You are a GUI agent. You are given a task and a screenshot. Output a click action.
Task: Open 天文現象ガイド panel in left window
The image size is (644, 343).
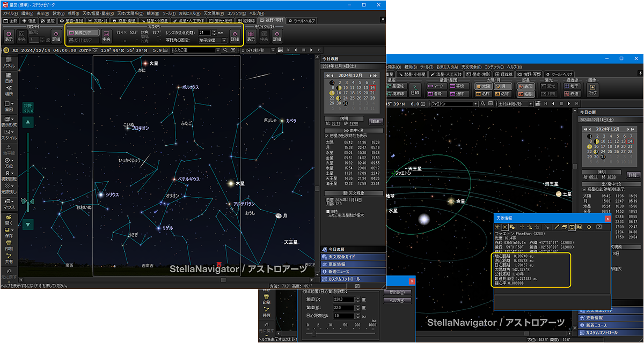pyautogui.click(x=353, y=257)
